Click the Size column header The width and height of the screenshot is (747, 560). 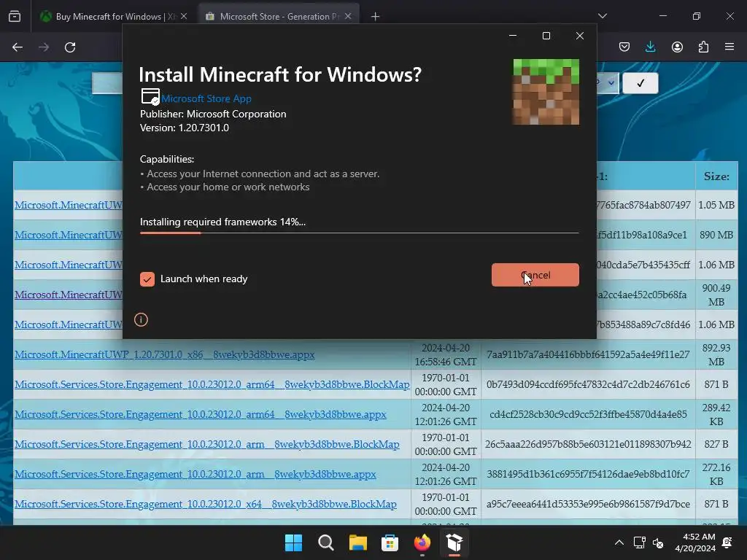[x=716, y=176]
